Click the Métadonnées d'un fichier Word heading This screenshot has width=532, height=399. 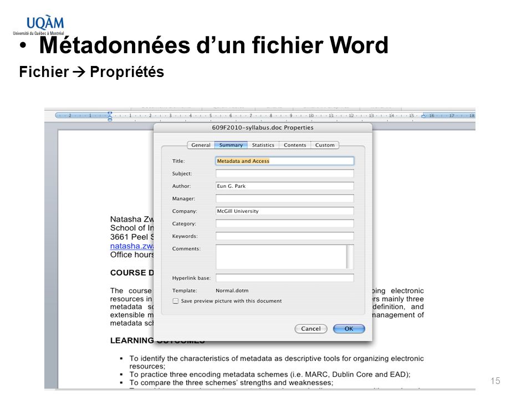214,45
